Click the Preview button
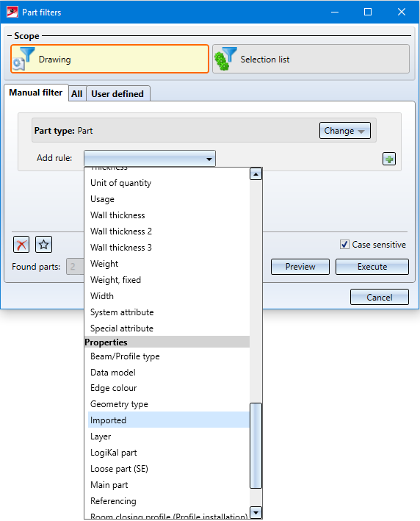 (x=300, y=267)
